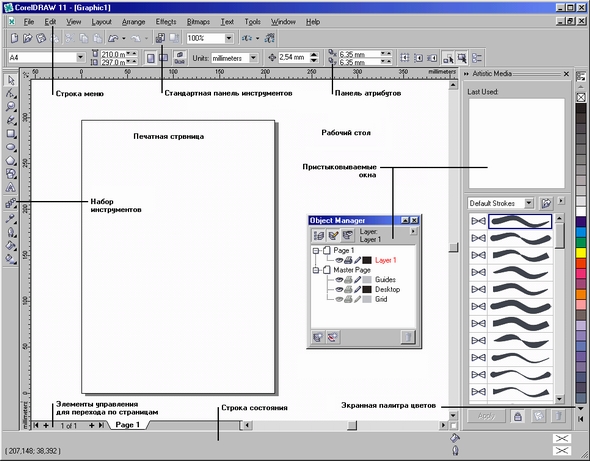Select the Interactive Fill tool
Screen dimensions: 590x461
click(x=11, y=259)
